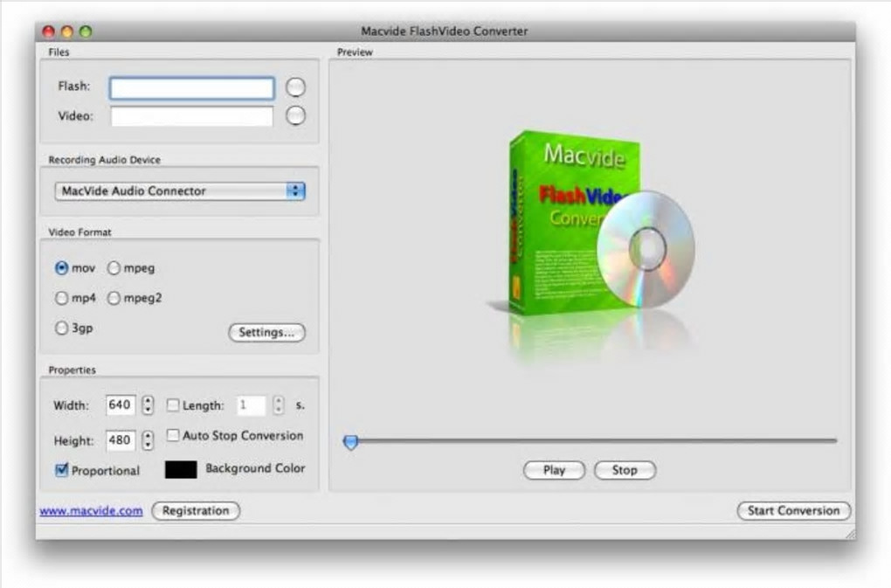This screenshot has width=891, height=588.
Task: Focus the Flash file path input
Action: (x=192, y=88)
